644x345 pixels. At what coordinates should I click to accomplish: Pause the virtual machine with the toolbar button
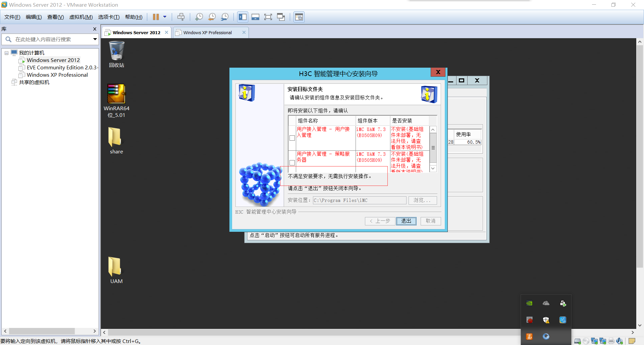coord(156,17)
